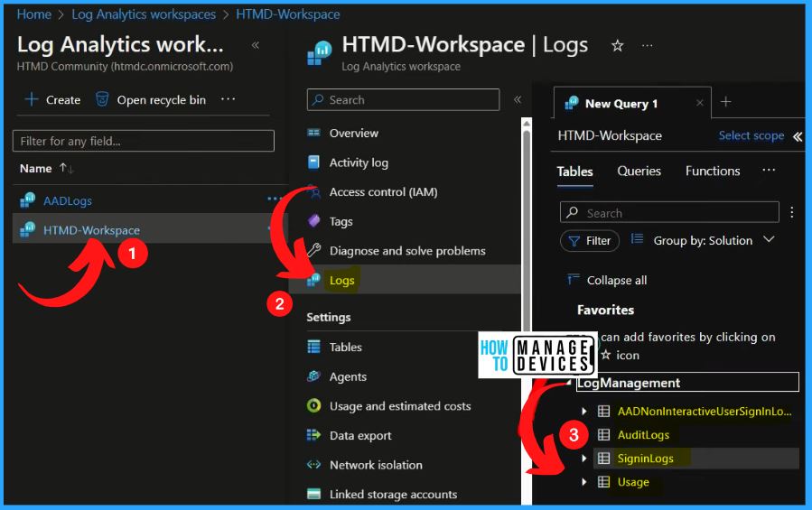Click the resource menu Search box
The image size is (812, 510).
pyautogui.click(x=404, y=99)
